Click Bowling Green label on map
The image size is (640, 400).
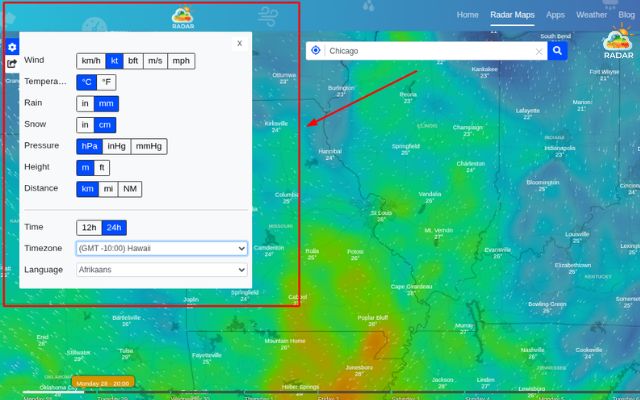(547, 304)
